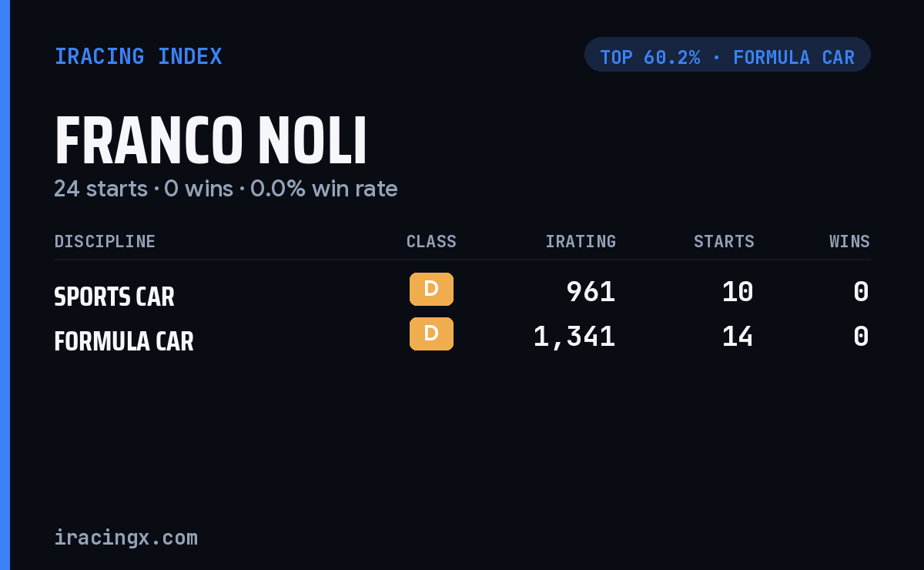Click the 1,341 iRating value
The width and height of the screenshot is (924, 570).
pos(574,337)
